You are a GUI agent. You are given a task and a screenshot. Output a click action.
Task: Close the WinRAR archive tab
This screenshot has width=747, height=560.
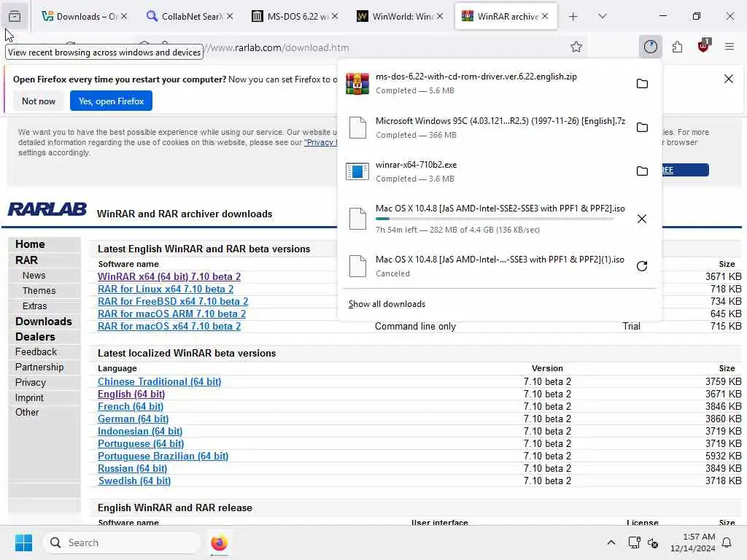(x=544, y=16)
